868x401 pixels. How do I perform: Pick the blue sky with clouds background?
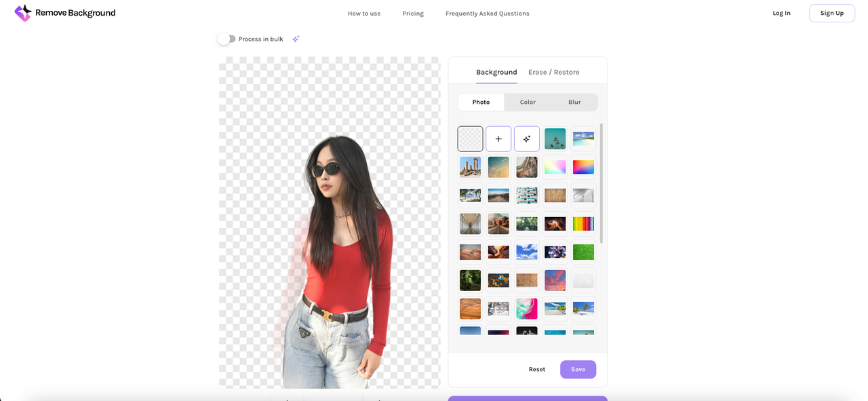tap(527, 252)
